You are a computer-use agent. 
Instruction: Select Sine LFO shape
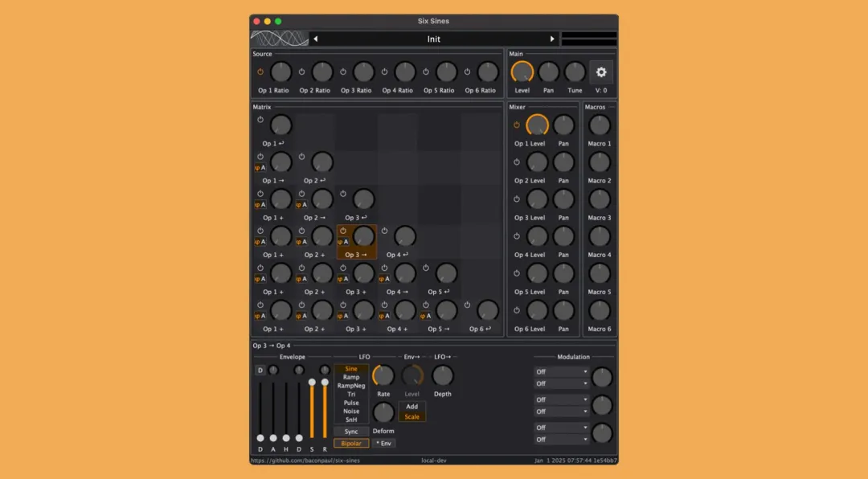point(351,369)
